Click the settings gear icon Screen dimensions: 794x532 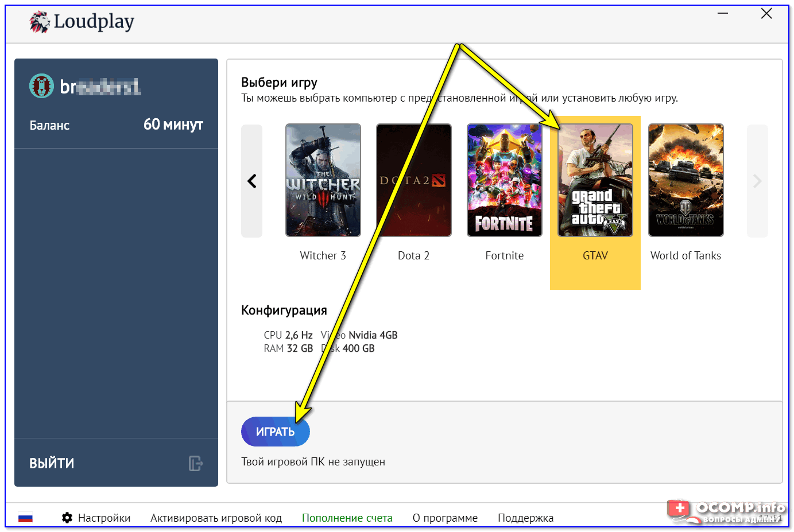(67, 518)
